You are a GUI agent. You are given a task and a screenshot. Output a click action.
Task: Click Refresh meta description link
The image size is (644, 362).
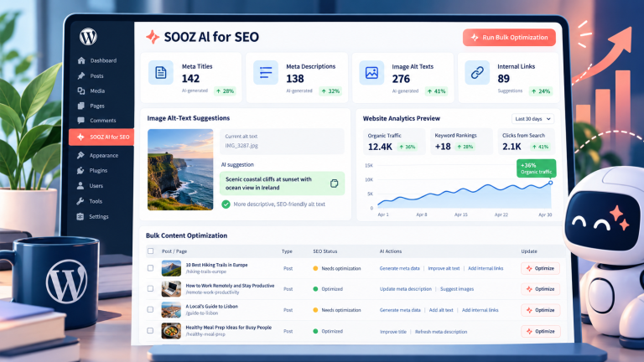[441, 332]
